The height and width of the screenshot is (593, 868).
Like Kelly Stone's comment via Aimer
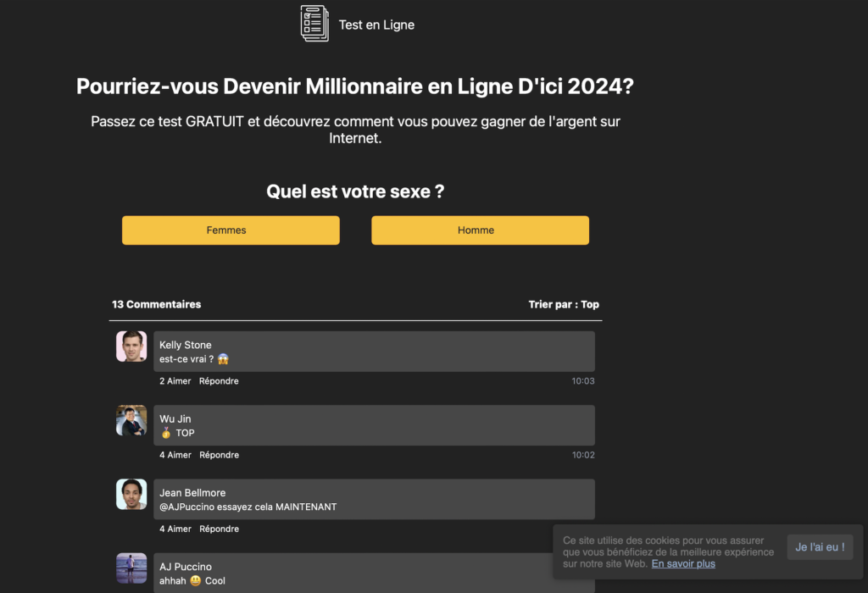175,381
